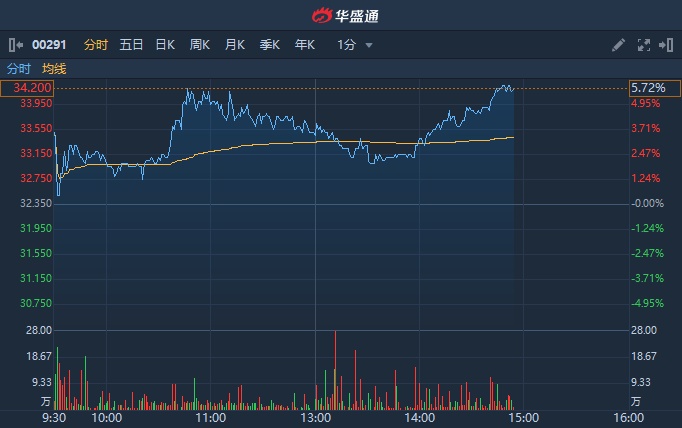The height and width of the screenshot is (428, 682).
Task: Switch to the 五日 chart tab
Action: (131, 45)
